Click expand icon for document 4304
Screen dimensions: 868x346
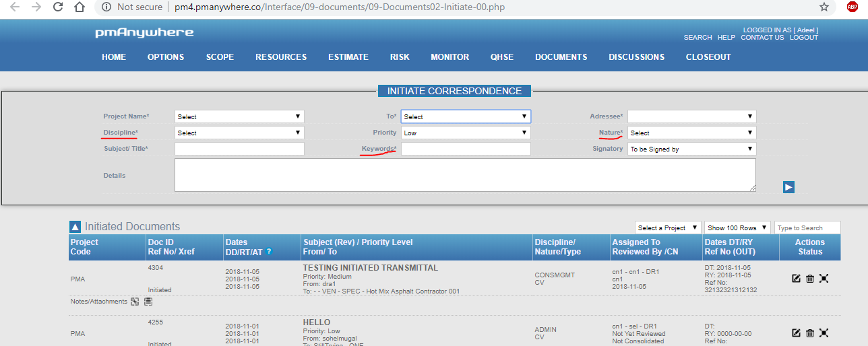click(x=824, y=278)
